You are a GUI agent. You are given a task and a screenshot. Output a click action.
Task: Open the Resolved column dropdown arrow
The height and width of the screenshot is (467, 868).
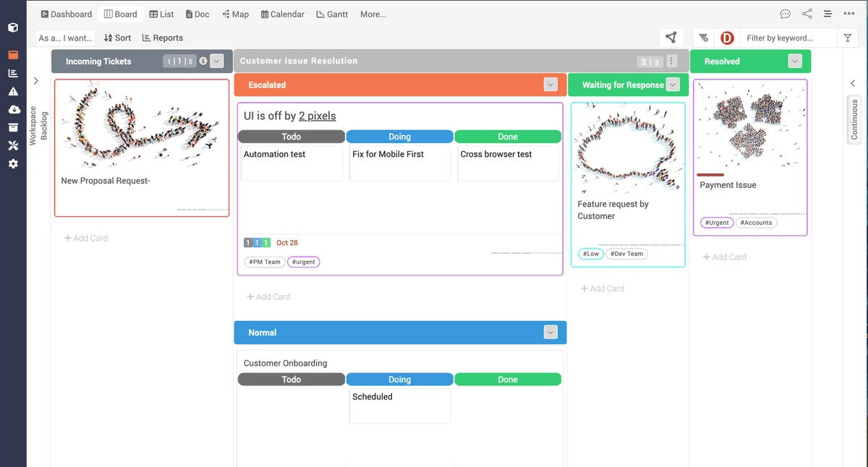(795, 61)
